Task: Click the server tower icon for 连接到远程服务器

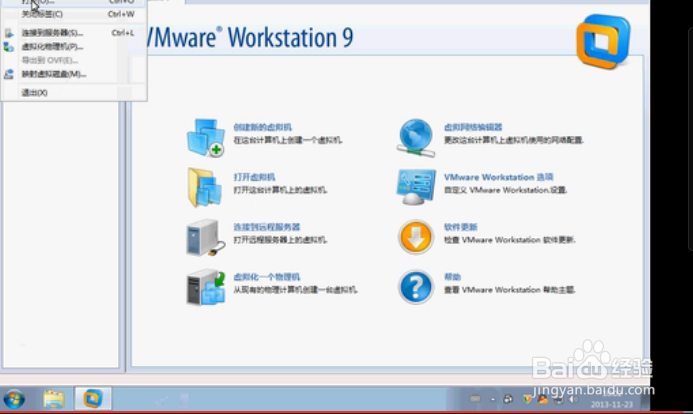Action: tap(205, 238)
